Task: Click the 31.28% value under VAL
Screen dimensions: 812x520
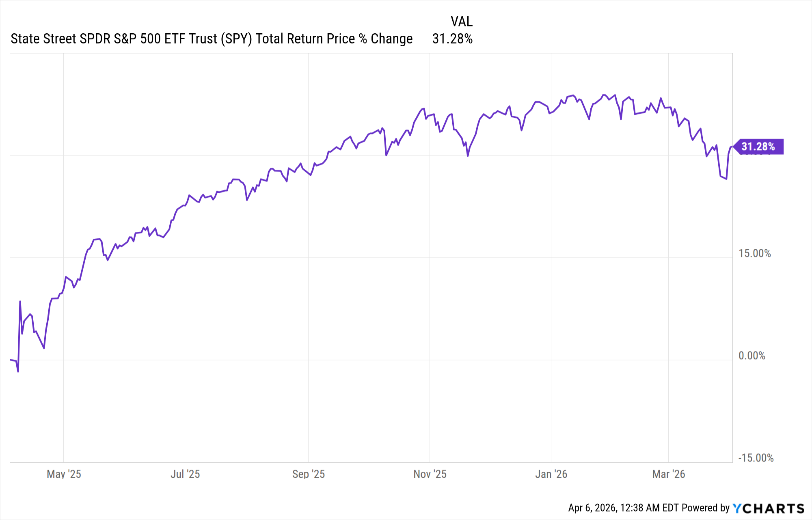Action: pos(452,39)
